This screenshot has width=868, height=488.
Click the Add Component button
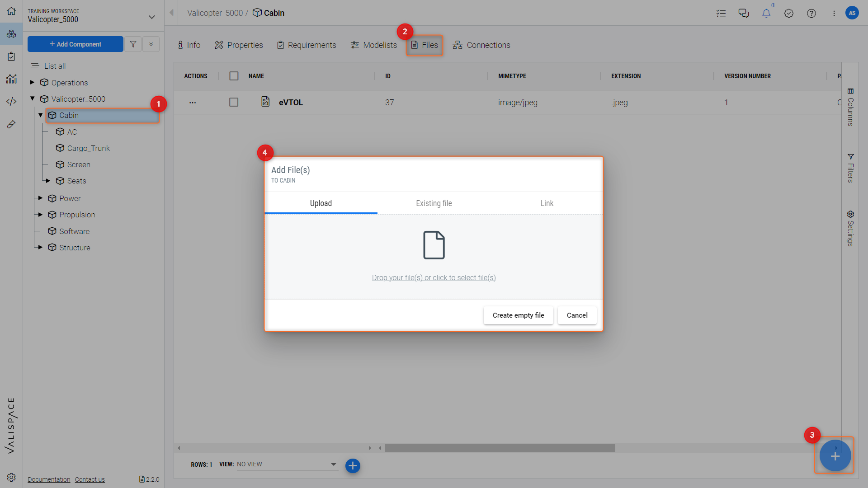pyautogui.click(x=75, y=44)
